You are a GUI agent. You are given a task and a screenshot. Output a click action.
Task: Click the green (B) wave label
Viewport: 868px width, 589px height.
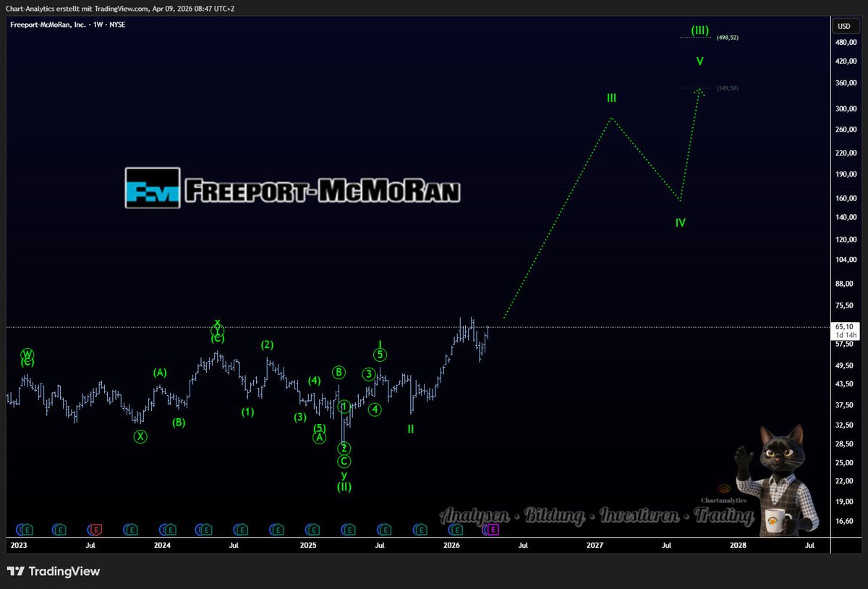(x=179, y=423)
